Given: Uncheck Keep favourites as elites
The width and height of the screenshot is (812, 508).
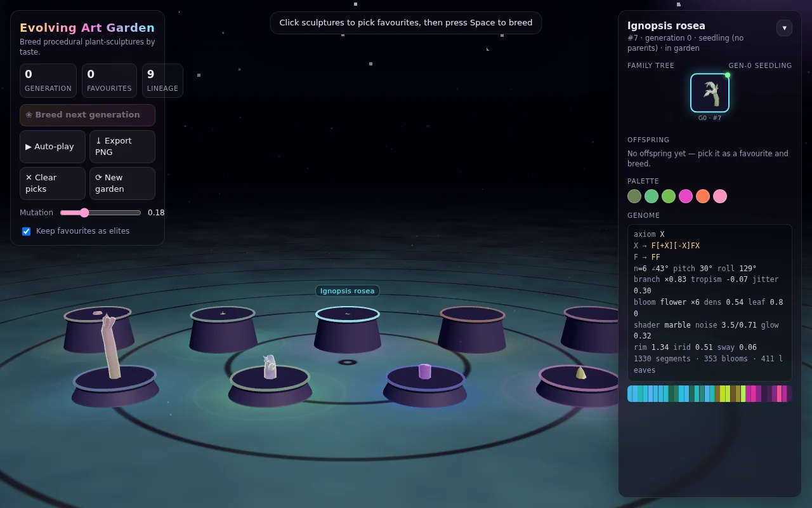Looking at the screenshot, I should [x=26, y=231].
